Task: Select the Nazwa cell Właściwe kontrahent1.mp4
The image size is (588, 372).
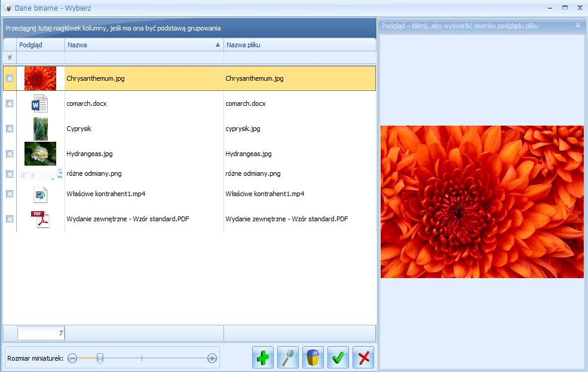Action: pyautogui.click(x=144, y=194)
